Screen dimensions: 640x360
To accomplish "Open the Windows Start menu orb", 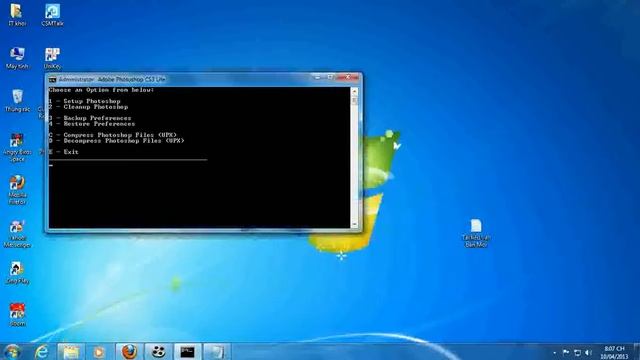I will point(12,352).
